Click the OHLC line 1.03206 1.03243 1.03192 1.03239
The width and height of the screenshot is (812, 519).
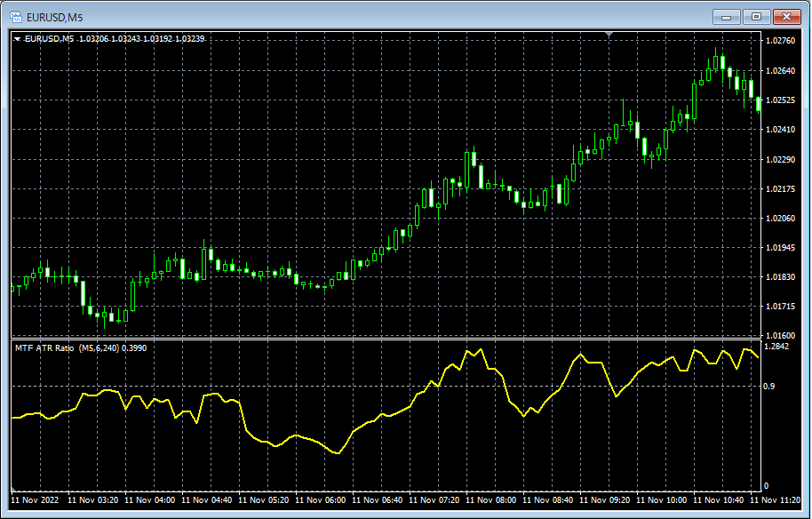[x=141, y=39]
